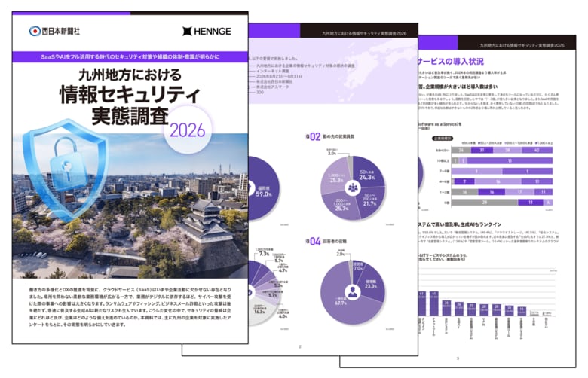Open the castle cityscape photo on the cover
This screenshot has width=588, height=378.
[130, 206]
